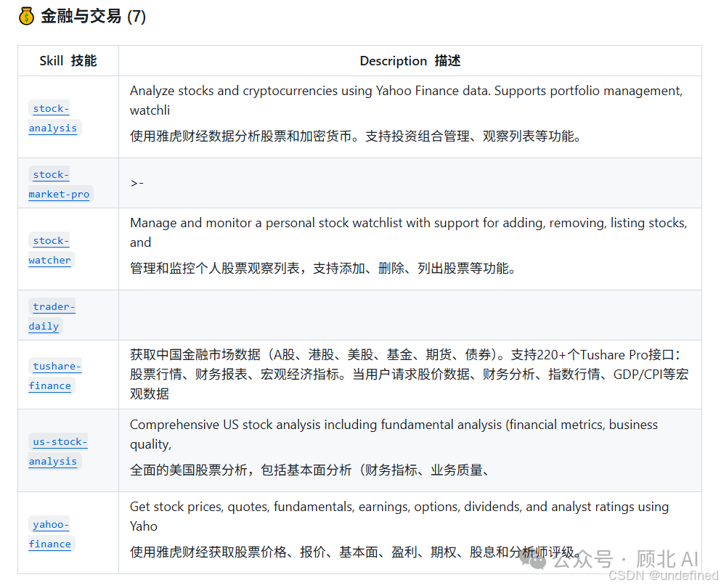Open the yahoo-finance skill link

(x=50, y=534)
